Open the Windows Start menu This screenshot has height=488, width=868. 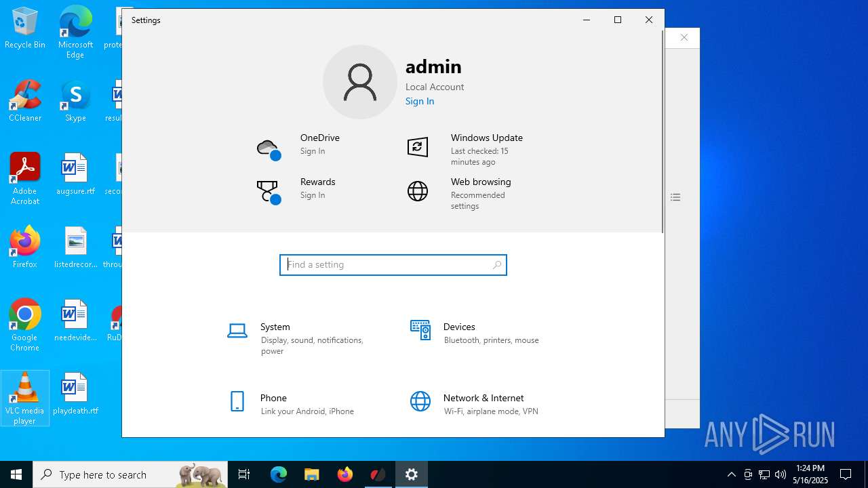(x=16, y=474)
